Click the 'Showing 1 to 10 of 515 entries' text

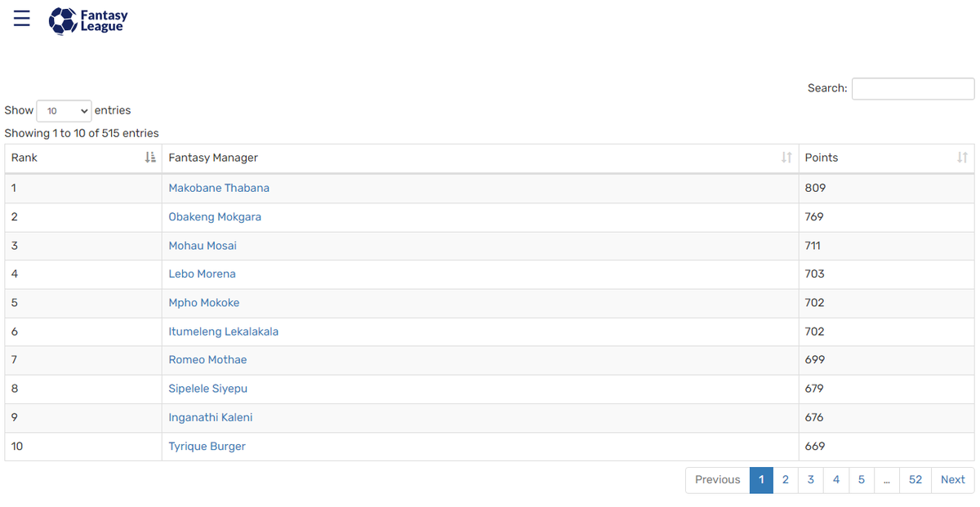(x=82, y=133)
